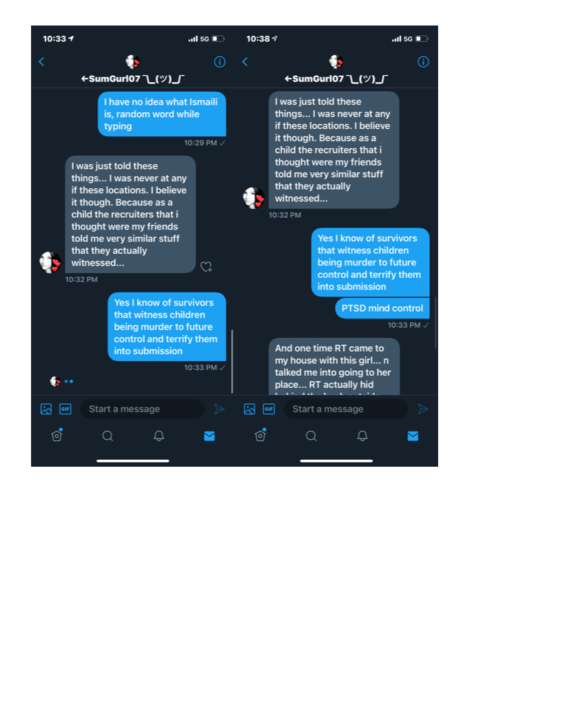Switch to Home tab in left screen
The image size is (563, 728).
click(57, 436)
